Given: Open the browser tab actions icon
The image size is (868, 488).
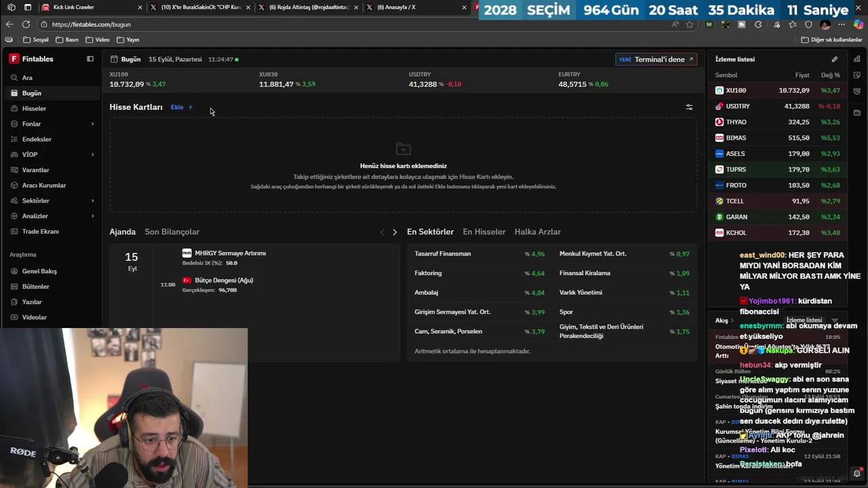Looking at the screenshot, I should (x=28, y=7).
